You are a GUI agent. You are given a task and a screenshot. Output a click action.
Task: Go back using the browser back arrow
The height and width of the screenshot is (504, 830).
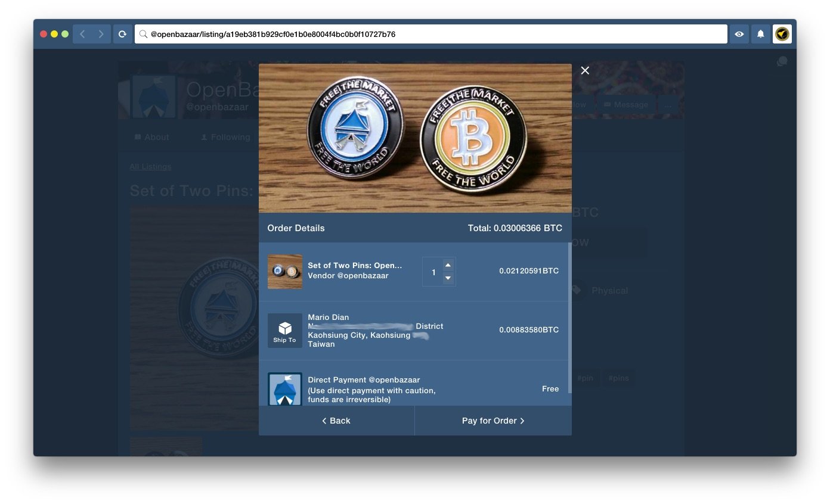82,34
